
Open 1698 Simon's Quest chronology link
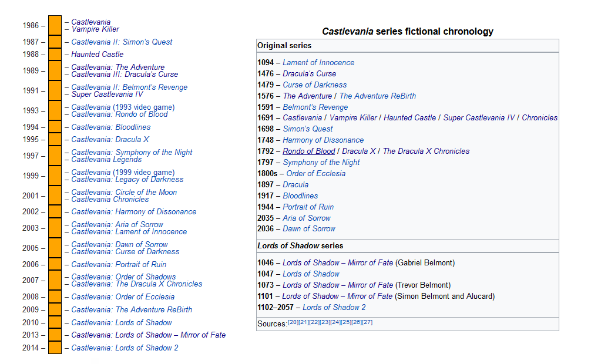[x=308, y=129]
